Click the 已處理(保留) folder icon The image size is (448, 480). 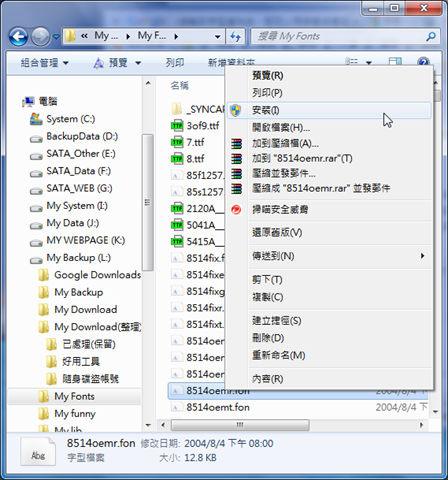51,344
